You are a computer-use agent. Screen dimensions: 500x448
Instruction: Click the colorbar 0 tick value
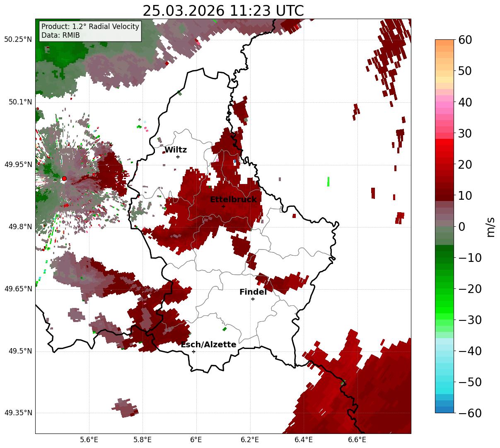[x=461, y=226]
